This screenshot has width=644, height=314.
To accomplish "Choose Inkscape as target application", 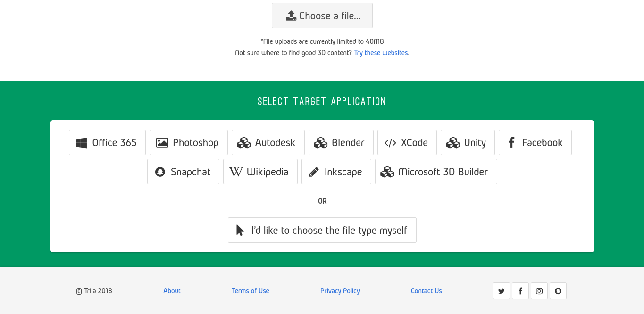I will pyautogui.click(x=336, y=172).
